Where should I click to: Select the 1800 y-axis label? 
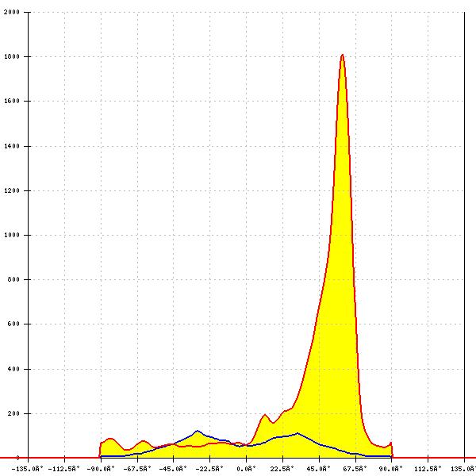tap(12, 56)
